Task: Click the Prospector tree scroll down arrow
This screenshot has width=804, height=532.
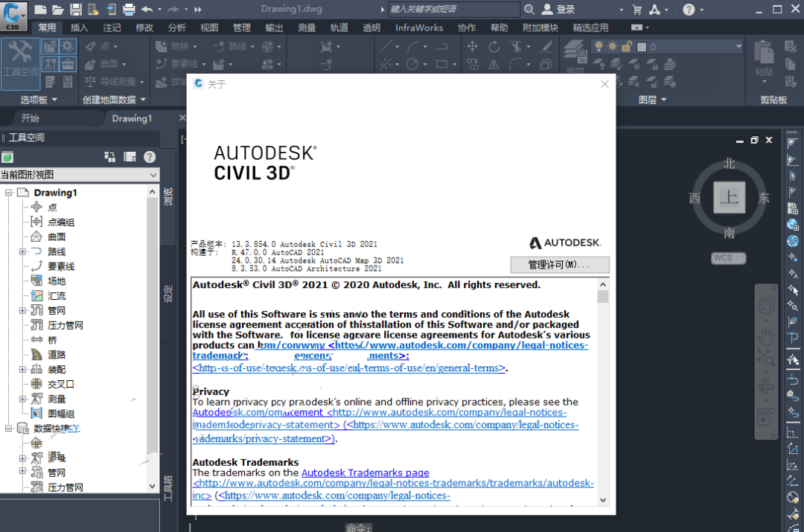Action: (153, 486)
